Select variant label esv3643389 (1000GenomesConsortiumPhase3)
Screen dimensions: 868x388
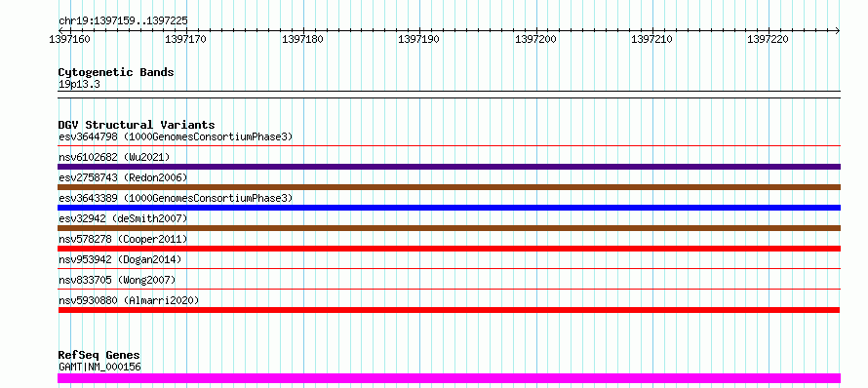click(x=176, y=198)
